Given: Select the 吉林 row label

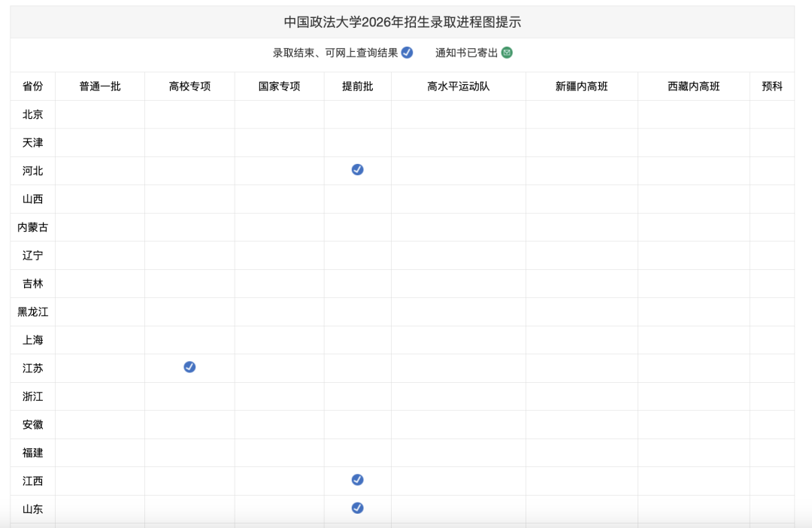Looking at the screenshot, I should [32, 284].
